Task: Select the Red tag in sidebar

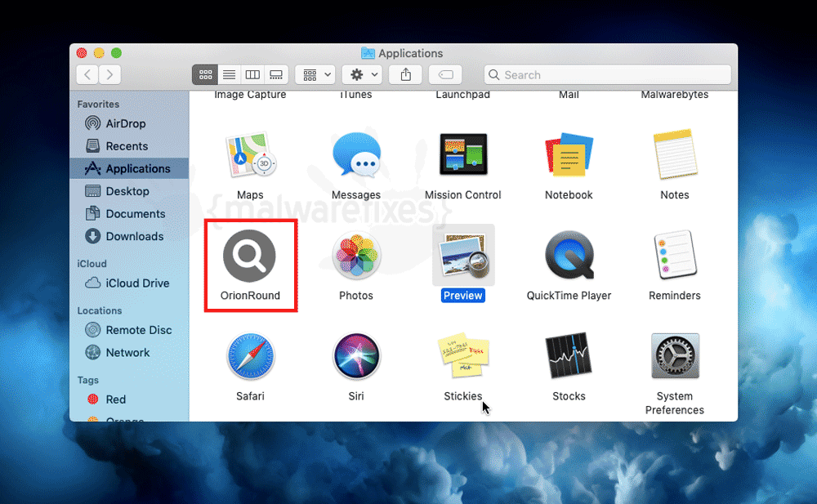Action: coord(129,399)
